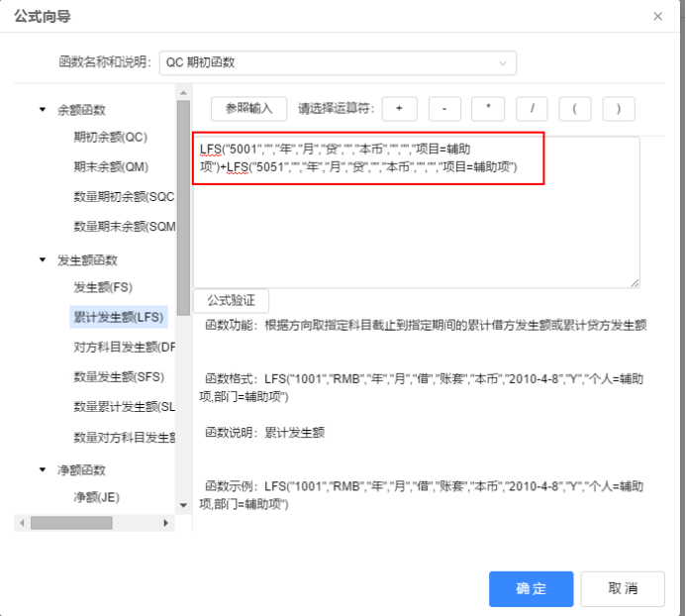
Task: Click the minus operator button
Action: 444,108
